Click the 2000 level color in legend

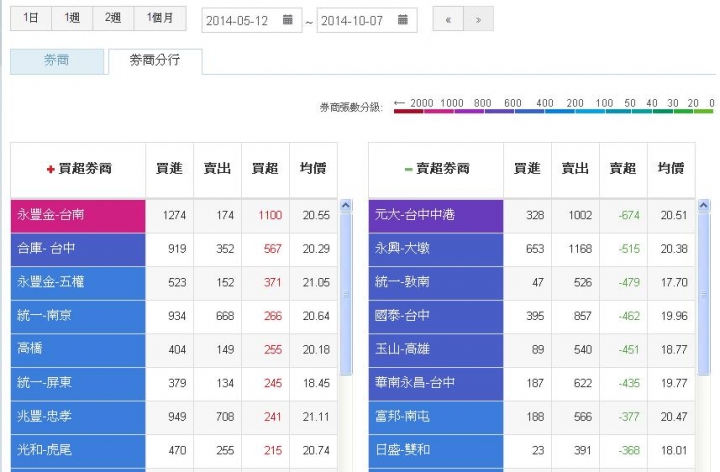tap(409, 111)
